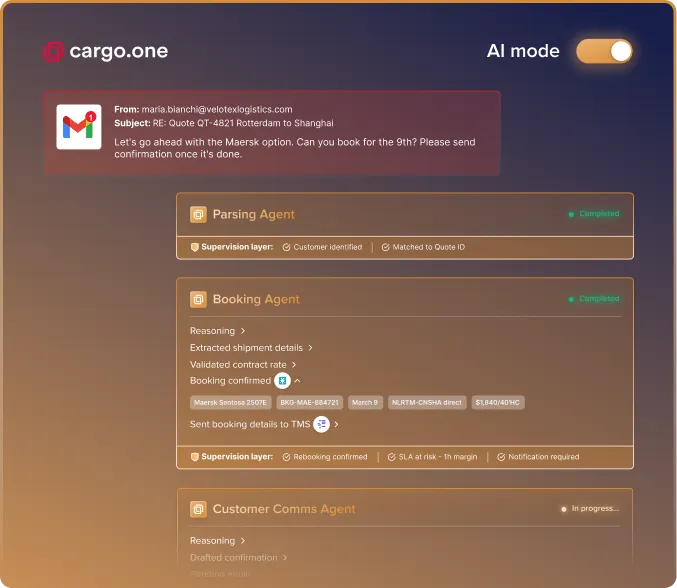The height and width of the screenshot is (588, 677).
Task: Open the Gmail icon in the email card
Action: (79, 127)
